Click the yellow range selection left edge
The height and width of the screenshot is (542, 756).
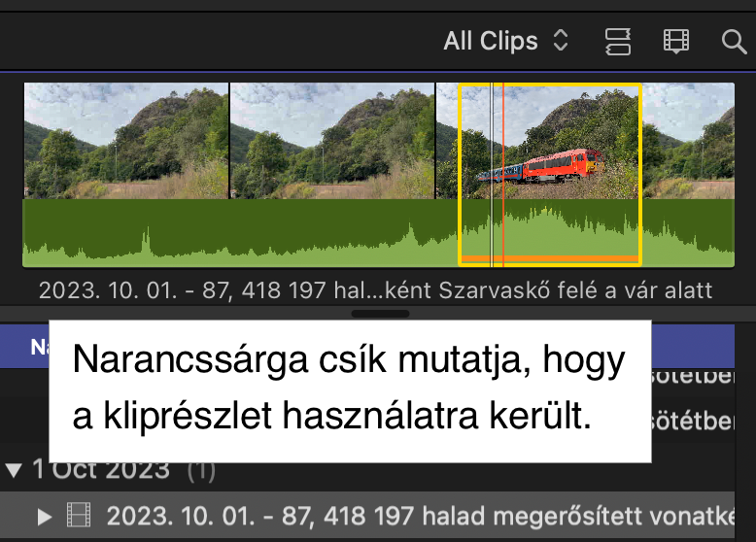(x=460, y=175)
